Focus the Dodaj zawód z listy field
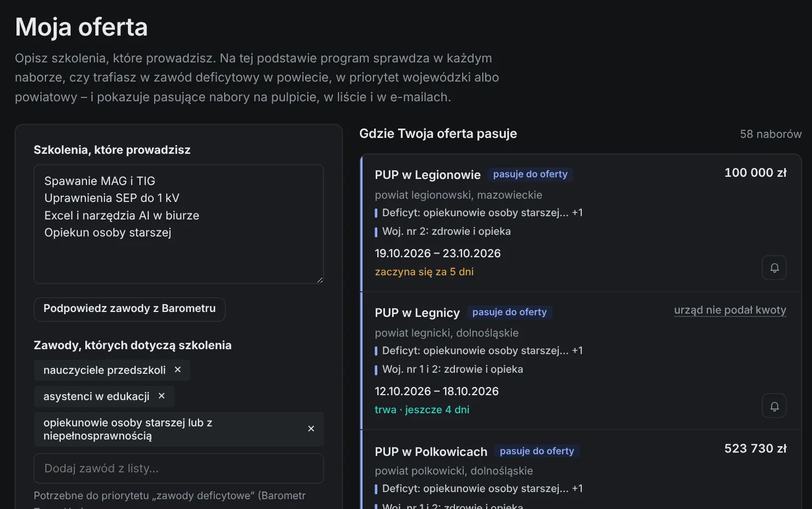Screen dimensions: 812x509 pyautogui.click(x=179, y=468)
